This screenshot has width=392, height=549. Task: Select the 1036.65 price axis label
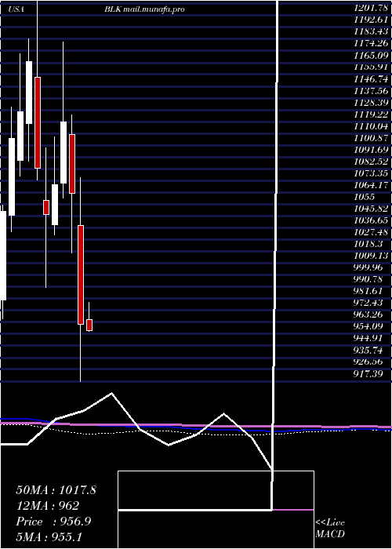[372, 220]
